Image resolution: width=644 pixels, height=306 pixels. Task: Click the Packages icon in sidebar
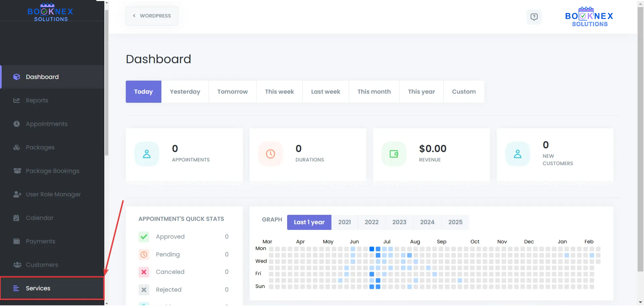click(16, 147)
